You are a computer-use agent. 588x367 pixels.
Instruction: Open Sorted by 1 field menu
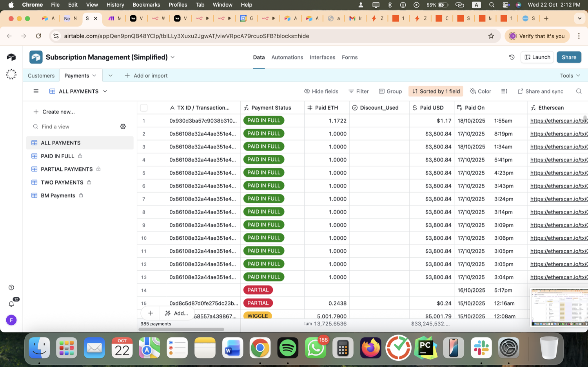[x=436, y=91]
